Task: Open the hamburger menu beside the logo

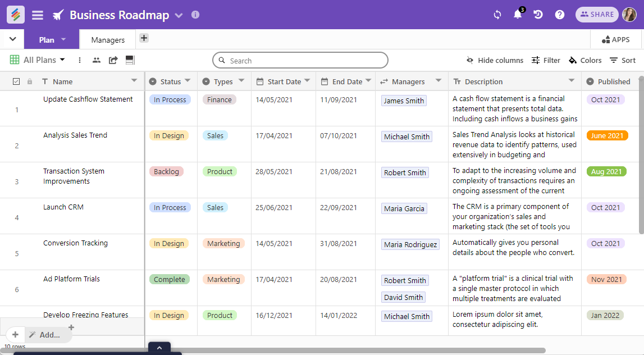Action: click(x=37, y=15)
